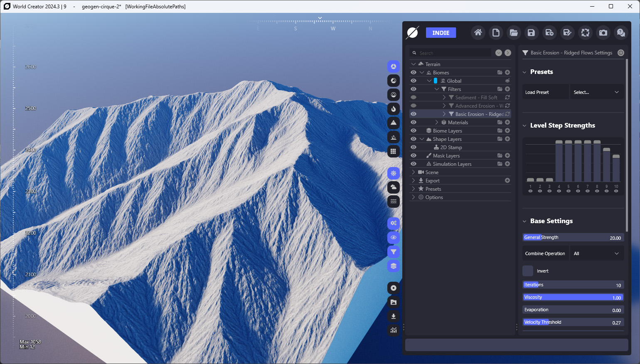The width and height of the screenshot is (640, 364).
Task: Click the save-with-arrow (save as) icon
Action: 549,33
